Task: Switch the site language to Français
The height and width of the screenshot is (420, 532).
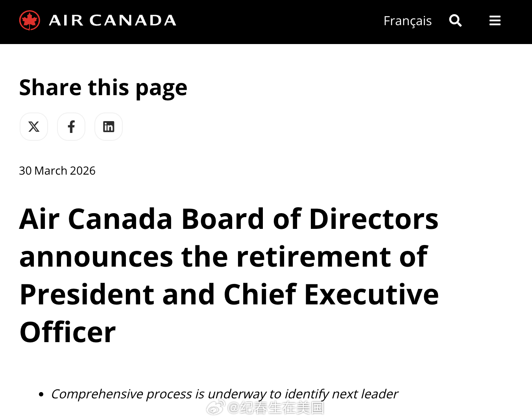Action: pos(407,20)
